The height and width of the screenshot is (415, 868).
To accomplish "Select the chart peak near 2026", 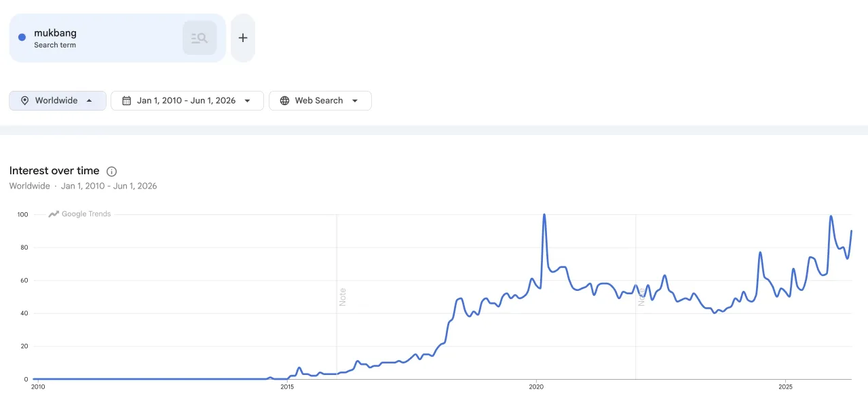I will point(831,216).
